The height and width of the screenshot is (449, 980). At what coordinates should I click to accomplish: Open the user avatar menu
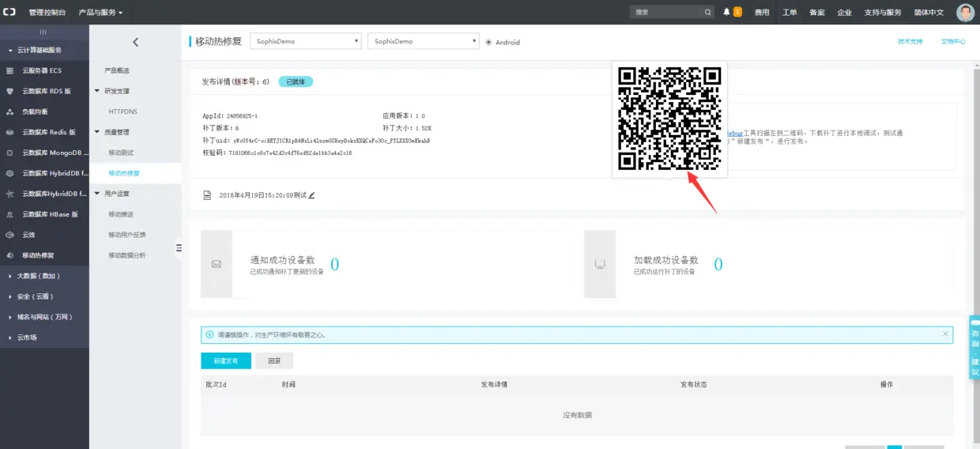pyautogui.click(x=965, y=12)
